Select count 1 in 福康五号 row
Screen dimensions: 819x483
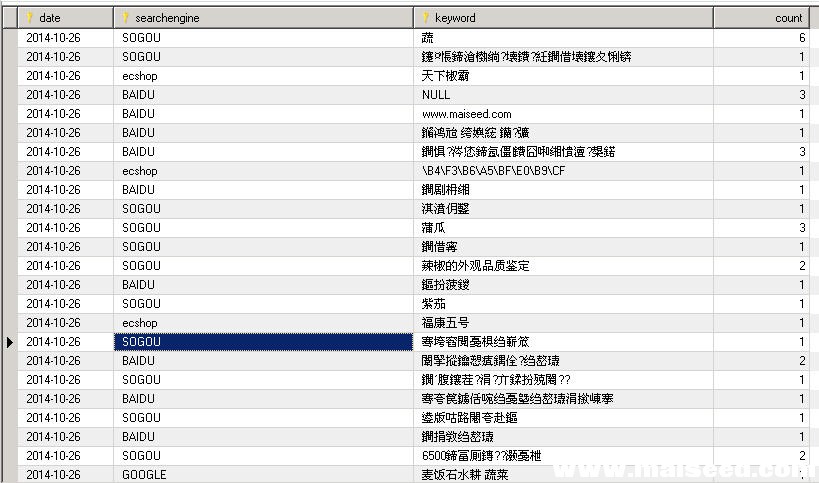click(762, 323)
